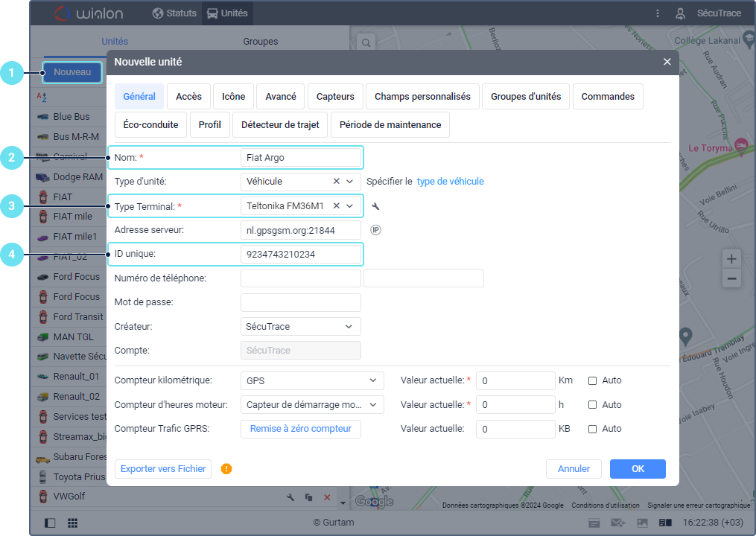
Task: Open the Période de maintenance tab
Action: pos(390,124)
